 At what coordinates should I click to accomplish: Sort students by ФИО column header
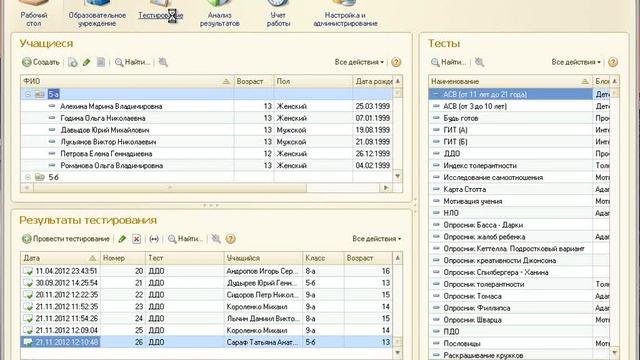pyautogui.click(x=127, y=81)
